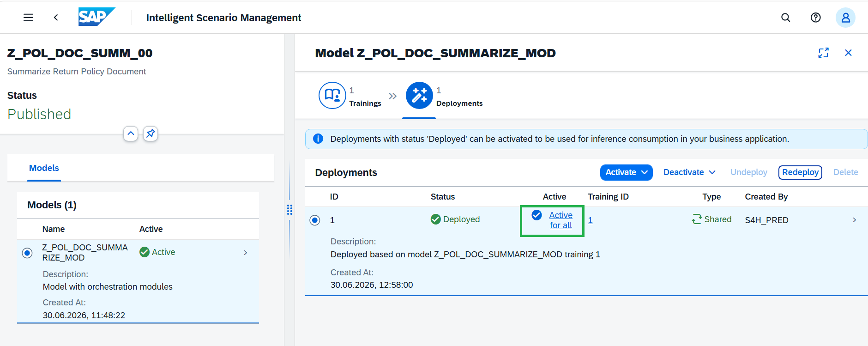Click the Deployments step label
The width and height of the screenshot is (868, 346).
[459, 103]
